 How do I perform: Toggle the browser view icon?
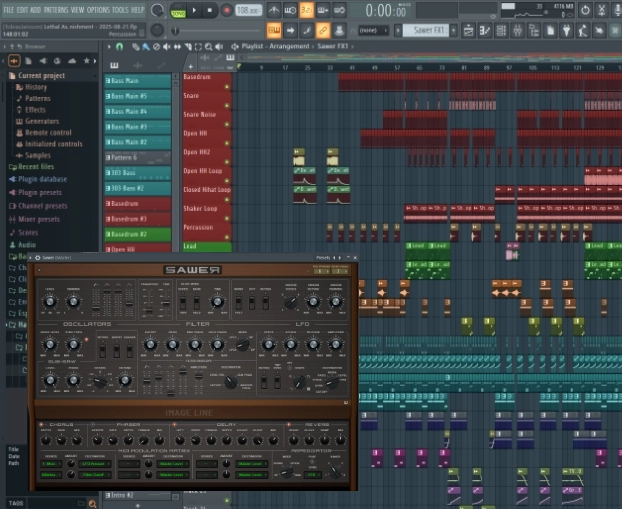click(534, 31)
